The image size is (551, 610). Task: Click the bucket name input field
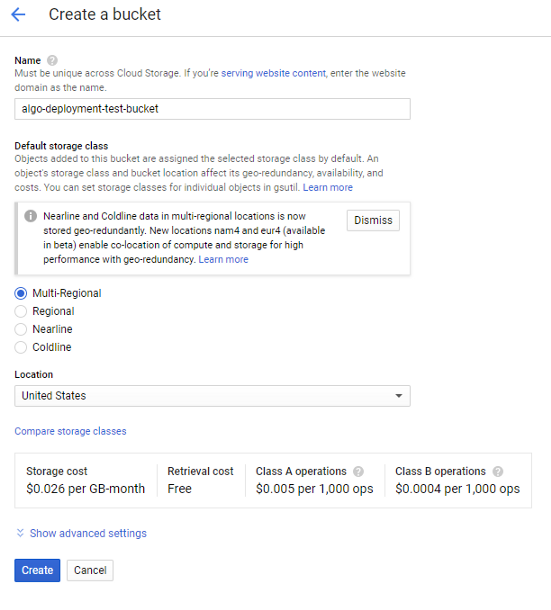(212, 109)
